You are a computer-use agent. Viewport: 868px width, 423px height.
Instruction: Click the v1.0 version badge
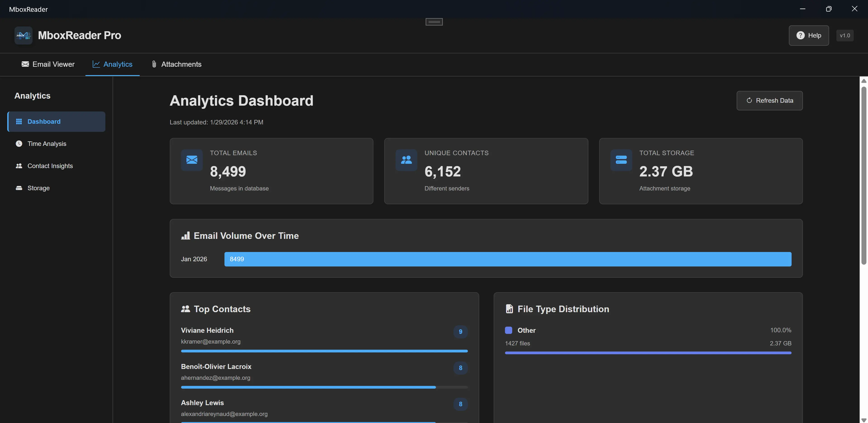[845, 35]
